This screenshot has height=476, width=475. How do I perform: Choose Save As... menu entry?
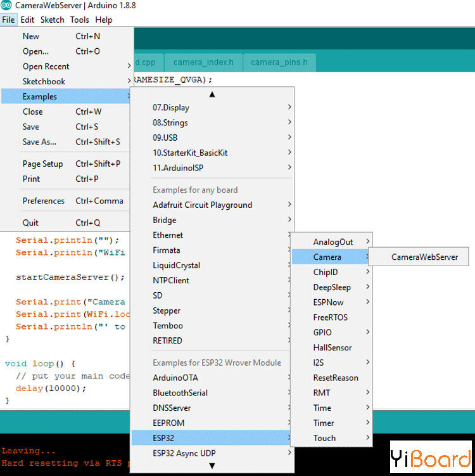click(65, 142)
